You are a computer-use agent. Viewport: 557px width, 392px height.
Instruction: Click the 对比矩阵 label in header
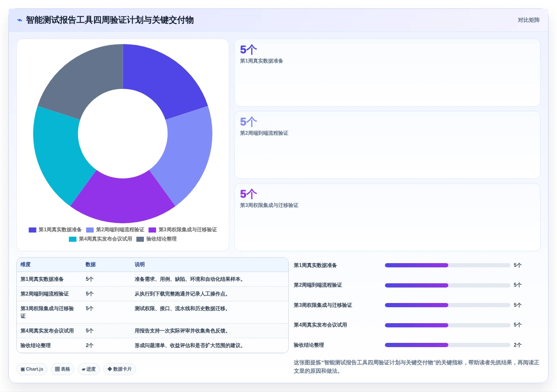point(528,20)
